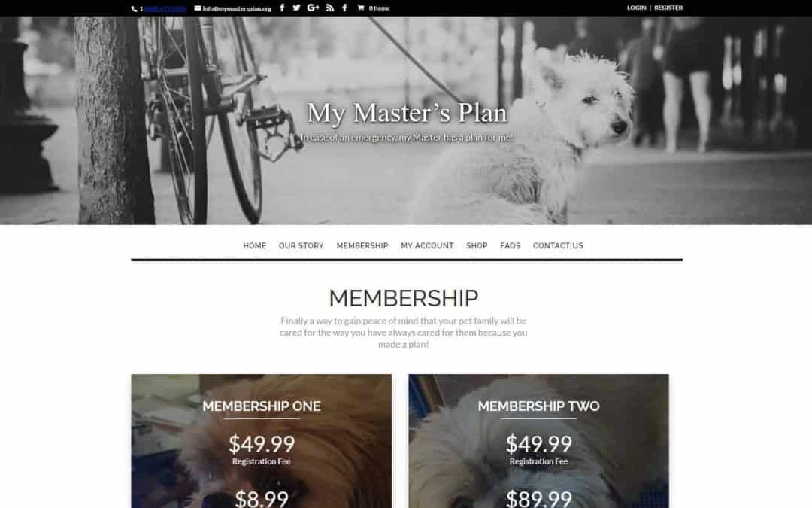Image resolution: width=812 pixels, height=508 pixels.
Task: Click the My Master's Plan site title
Action: click(x=407, y=113)
